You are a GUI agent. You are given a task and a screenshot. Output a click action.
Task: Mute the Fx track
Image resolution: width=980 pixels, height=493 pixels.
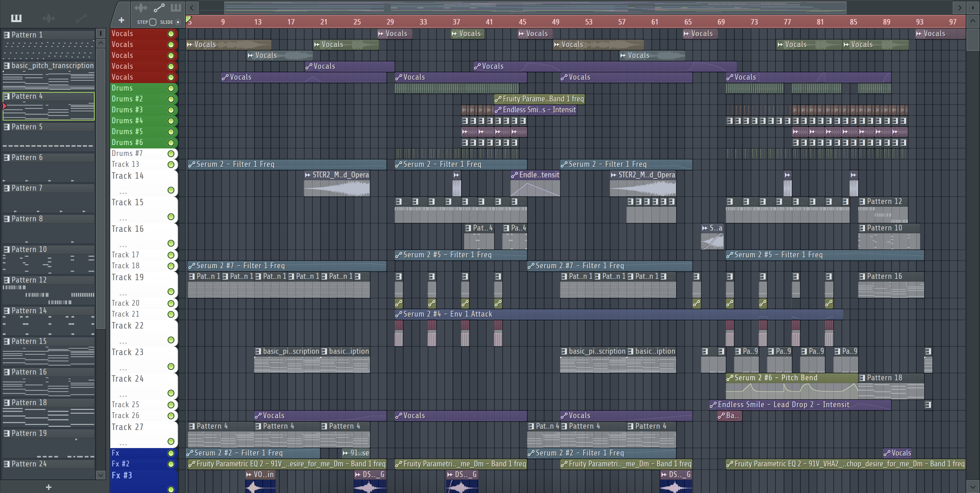(x=171, y=454)
